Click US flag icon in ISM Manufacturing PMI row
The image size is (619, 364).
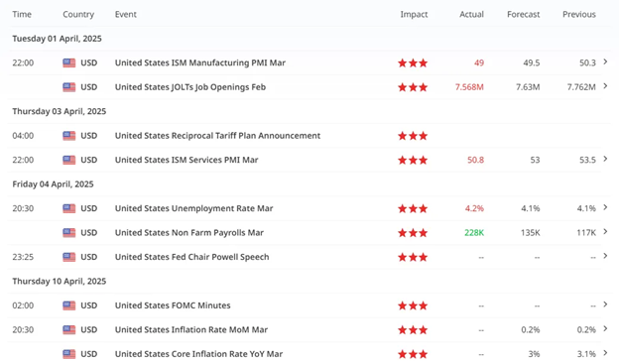point(69,62)
